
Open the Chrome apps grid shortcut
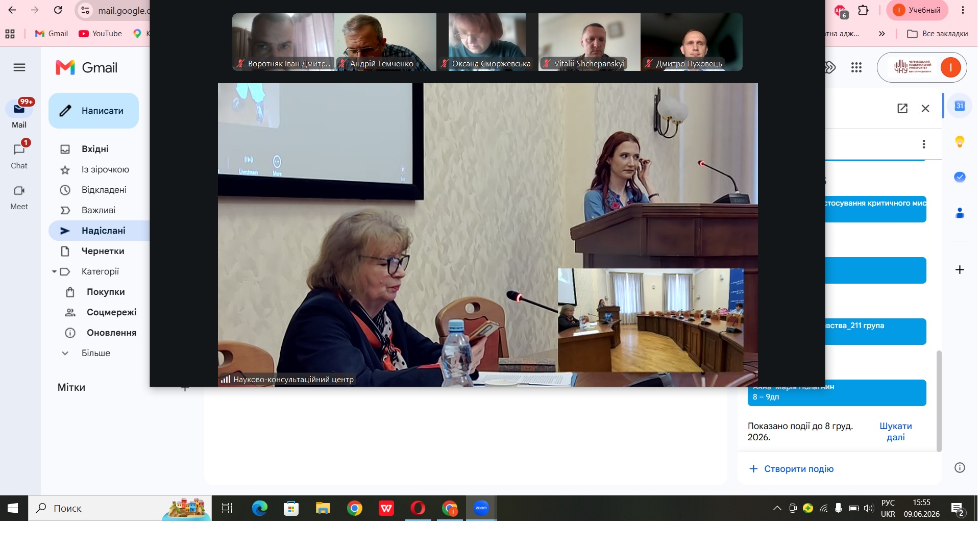coord(10,34)
